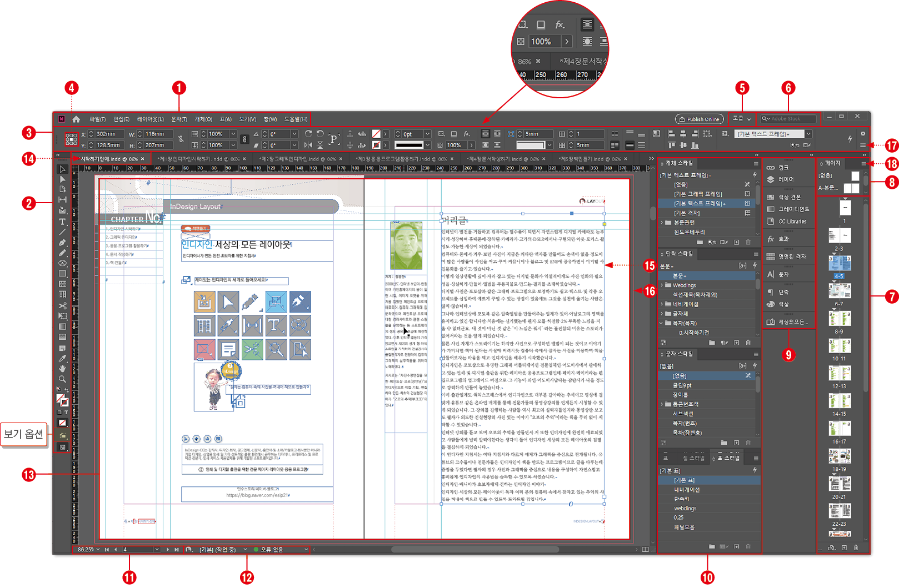899x588 pixels.
Task: Open the 단락 (Paragraph) panel
Action: tap(778, 292)
